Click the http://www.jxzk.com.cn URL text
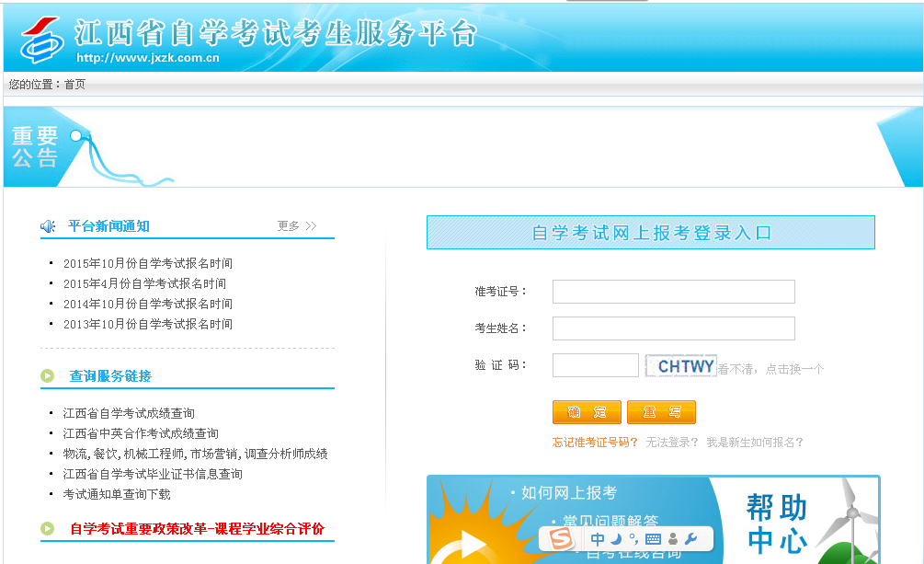Image resolution: width=924 pixels, height=564 pixels. point(148,58)
